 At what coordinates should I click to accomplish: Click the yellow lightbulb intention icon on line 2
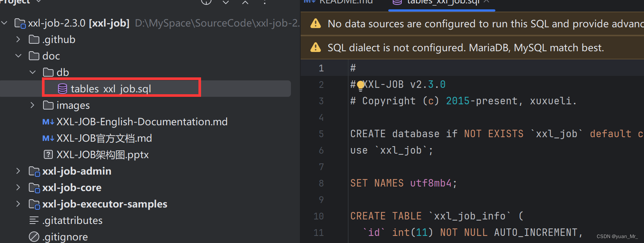360,86
